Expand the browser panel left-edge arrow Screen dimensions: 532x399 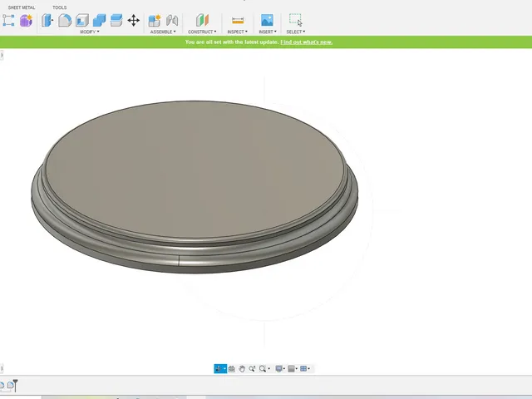coord(2,55)
